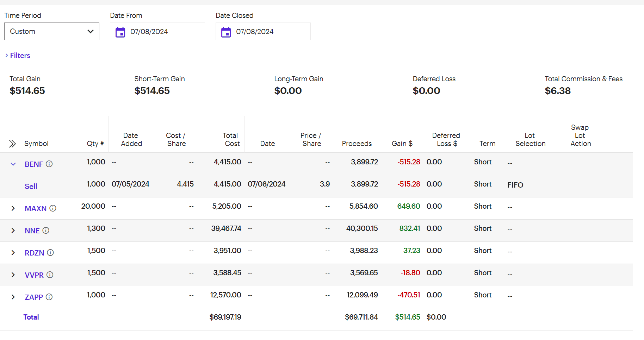Show info for VVPR via icon

[50, 275]
